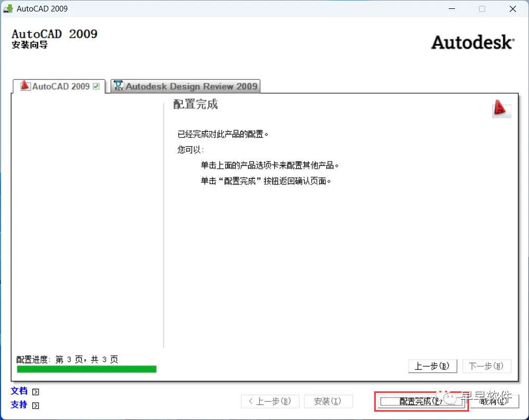529x420 pixels.
Task: Expand the arrow next to 支持
Action: tap(35, 405)
